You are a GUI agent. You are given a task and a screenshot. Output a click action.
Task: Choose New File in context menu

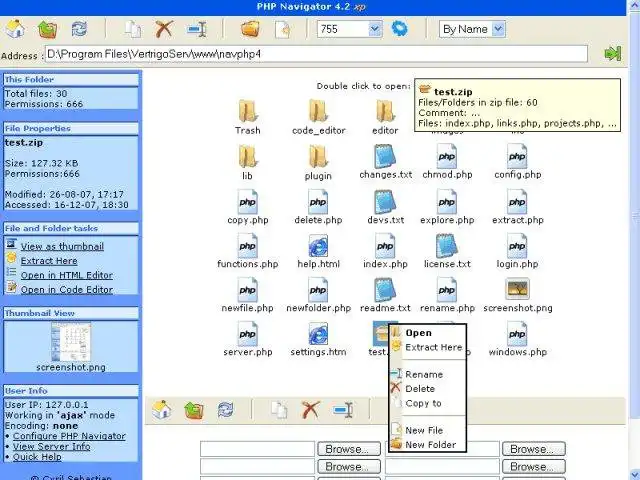point(424,430)
